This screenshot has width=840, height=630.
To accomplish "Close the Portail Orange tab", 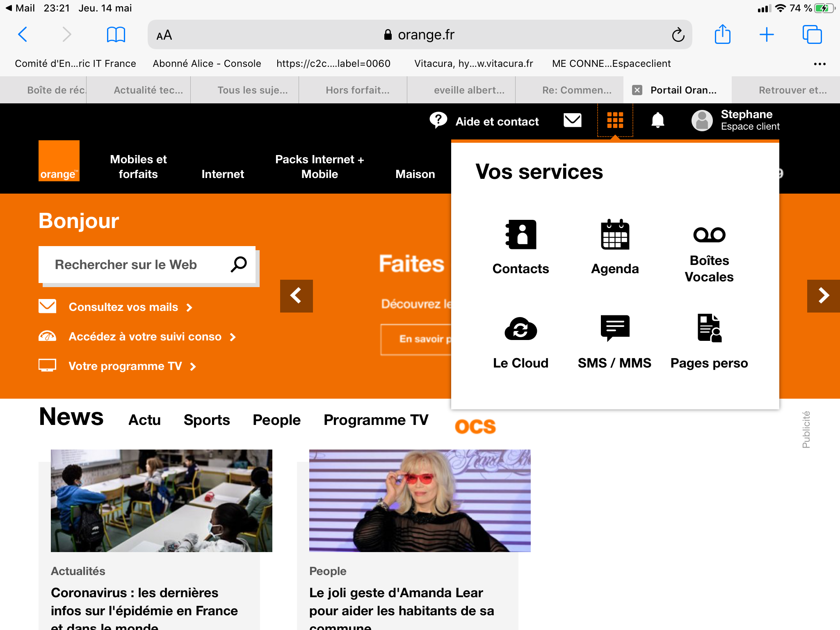I will [x=637, y=90].
